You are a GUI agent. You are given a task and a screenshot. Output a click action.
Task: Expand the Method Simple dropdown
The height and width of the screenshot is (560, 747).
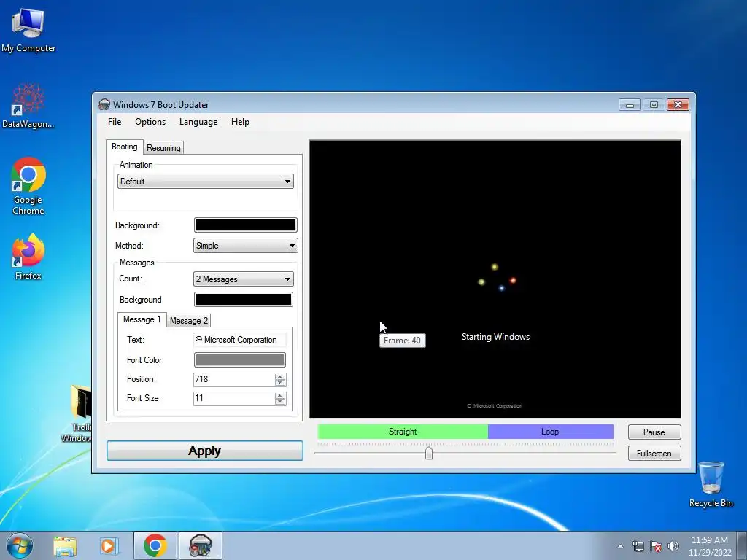click(x=245, y=246)
